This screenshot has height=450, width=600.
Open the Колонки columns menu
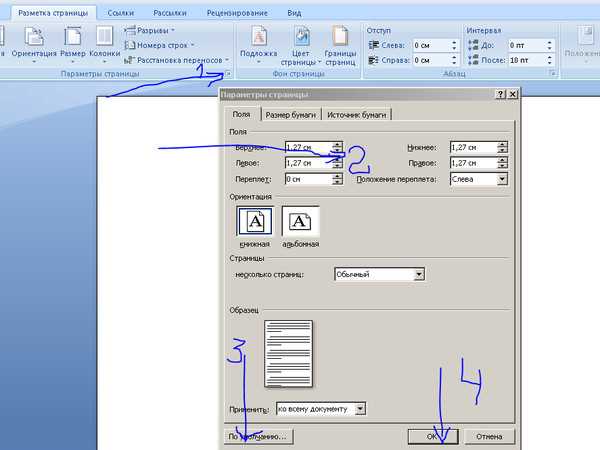[104, 45]
